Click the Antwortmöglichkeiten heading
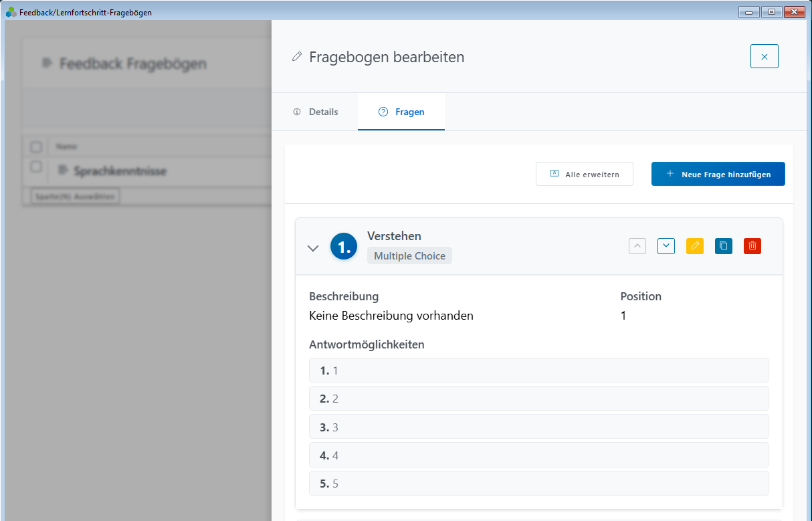 pyautogui.click(x=367, y=344)
